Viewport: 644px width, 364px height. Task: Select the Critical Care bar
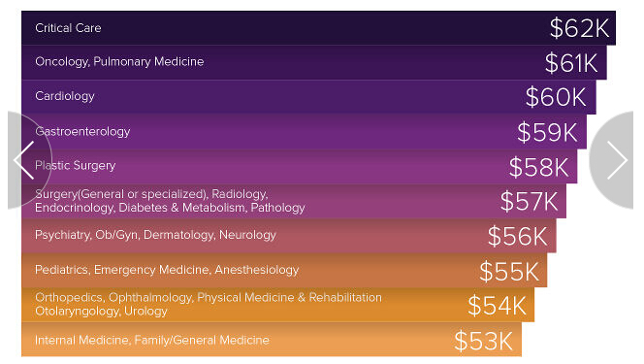(x=318, y=28)
